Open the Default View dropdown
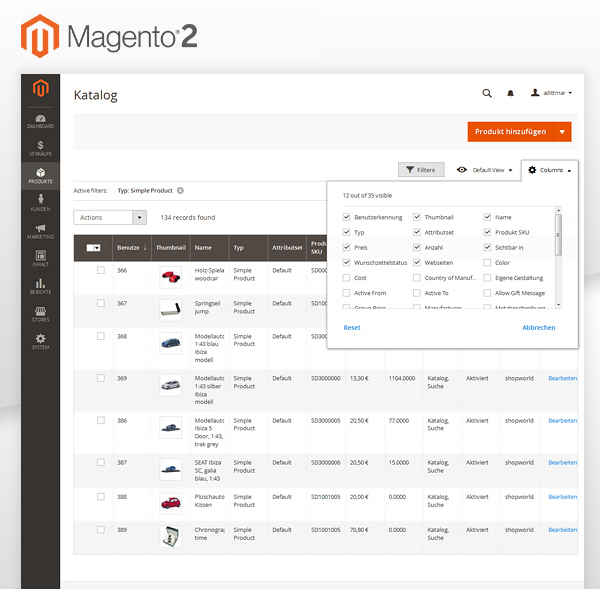600x589 pixels. [484, 170]
